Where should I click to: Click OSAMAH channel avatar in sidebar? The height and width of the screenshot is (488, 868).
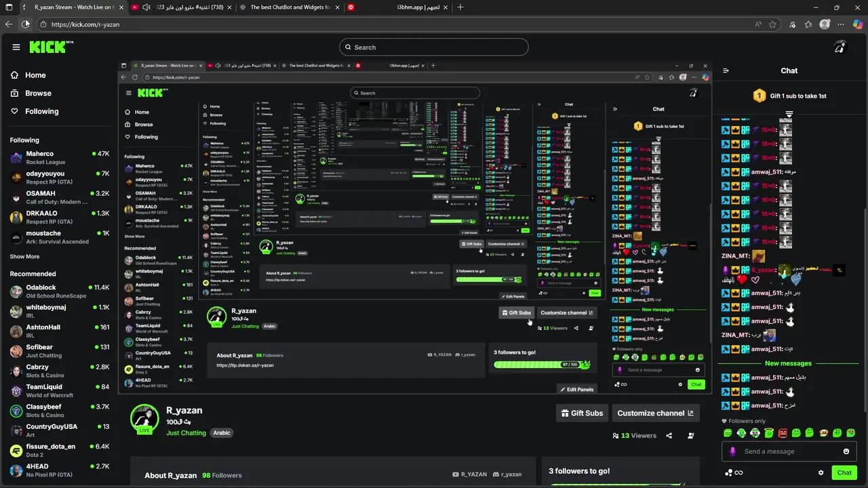pos(16,197)
